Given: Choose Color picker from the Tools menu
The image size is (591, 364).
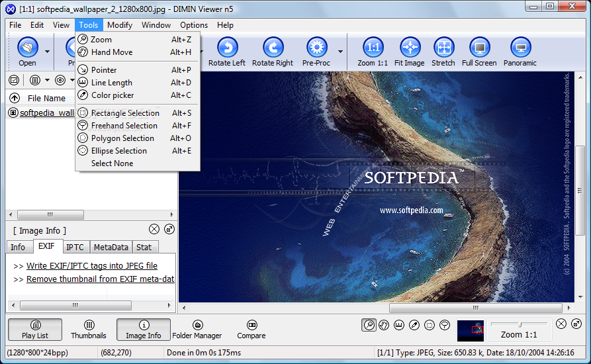Looking at the screenshot, I should [x=138, y=95].
